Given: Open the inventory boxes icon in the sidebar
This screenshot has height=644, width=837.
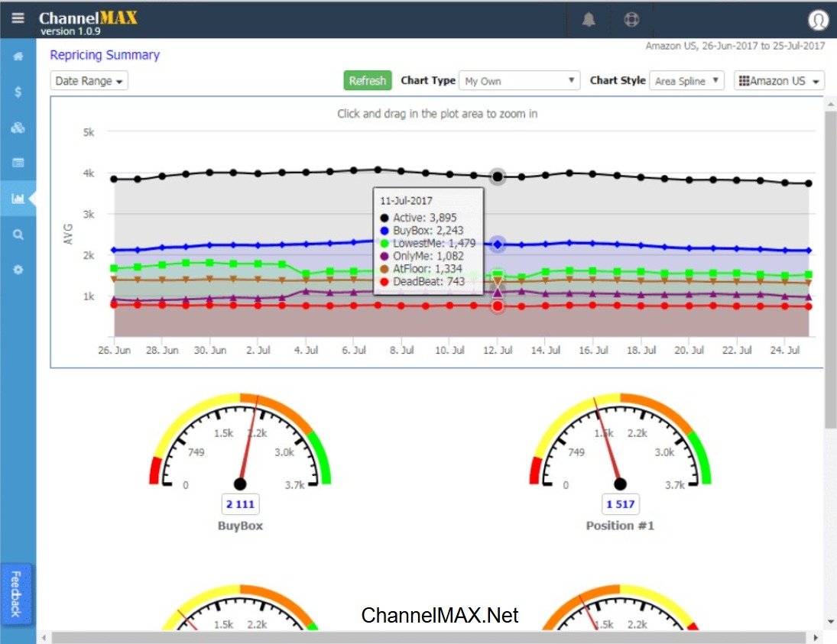Looking at the screenshot, I should pos(18,127).
